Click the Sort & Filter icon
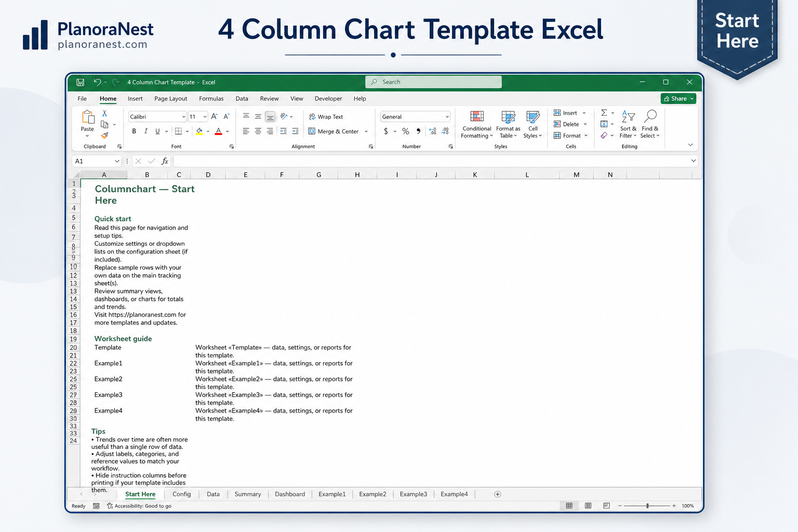 point(628,117)
